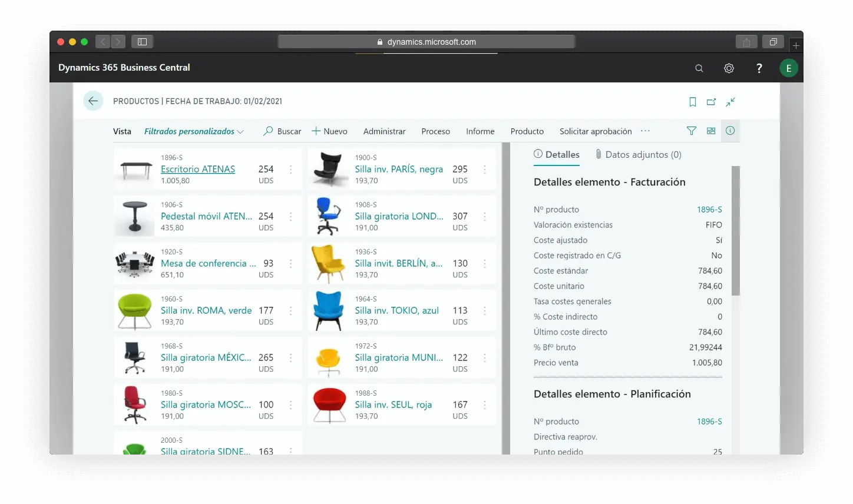The image size is (853, 504).
Task: Open page in new window icon
Action: (x=712, y=102)
